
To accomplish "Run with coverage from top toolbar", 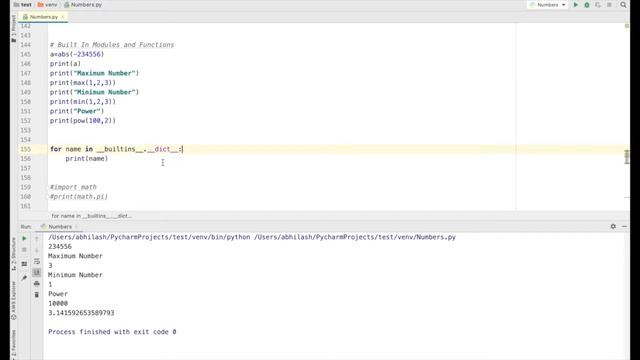I will (x=598, y=5).
